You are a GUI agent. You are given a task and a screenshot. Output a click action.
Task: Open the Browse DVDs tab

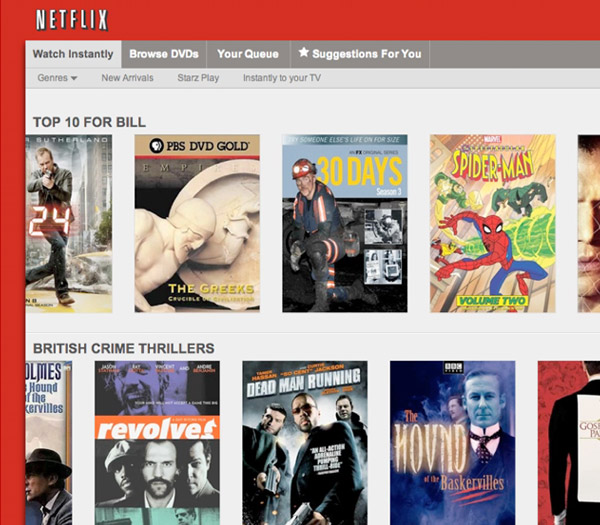[x=164, y=54]
